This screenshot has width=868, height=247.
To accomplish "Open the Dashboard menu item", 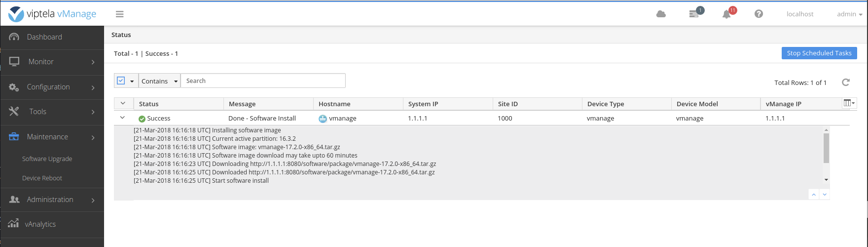I will click(44, 37).
